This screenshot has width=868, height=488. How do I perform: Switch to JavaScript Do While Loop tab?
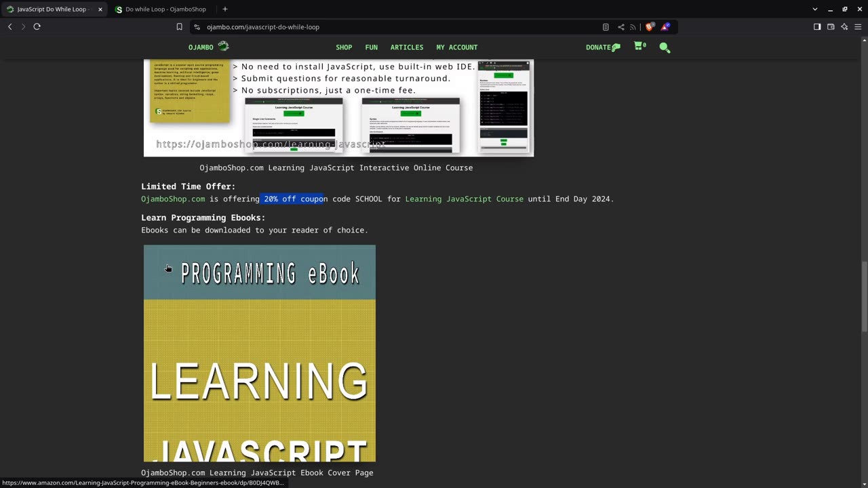click(53, 9)
